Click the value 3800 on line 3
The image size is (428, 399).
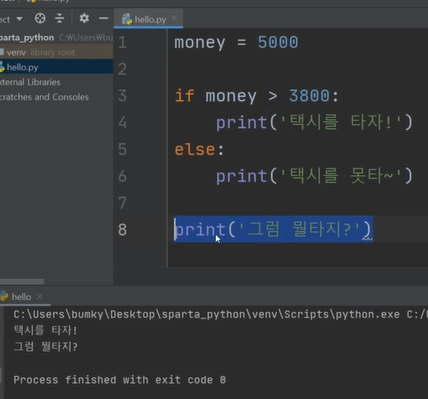click(x=309, y=96)
